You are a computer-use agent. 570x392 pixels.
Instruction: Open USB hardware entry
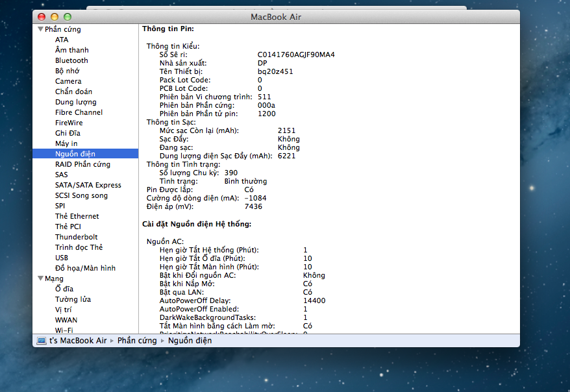coord(62,258)
